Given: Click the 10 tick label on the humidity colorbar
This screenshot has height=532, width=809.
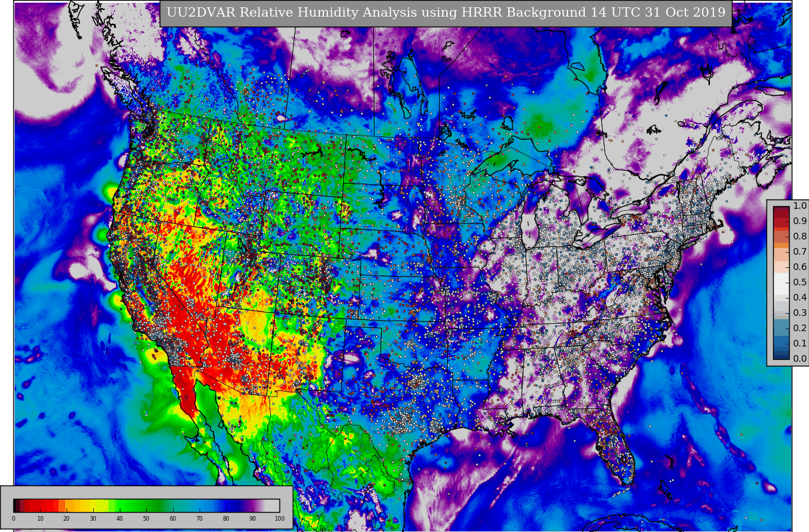Looking at the screenshot, I should [40, 519].
